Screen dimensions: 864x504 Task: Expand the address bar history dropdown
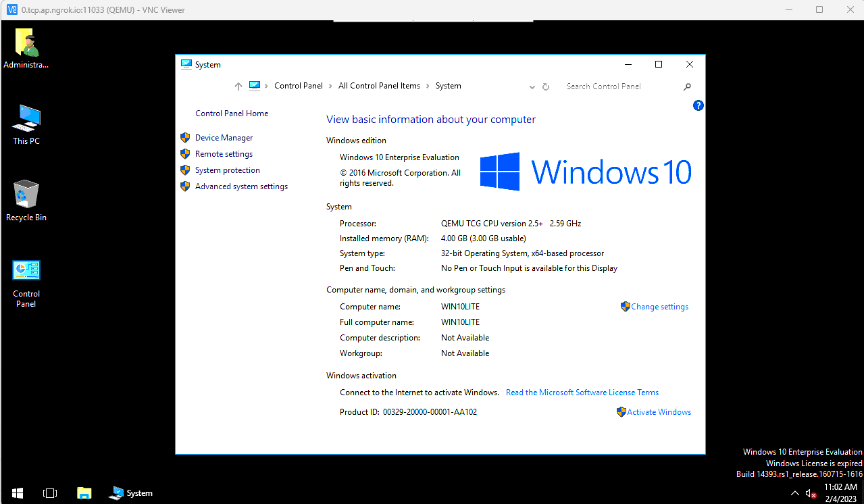[532, 86]
